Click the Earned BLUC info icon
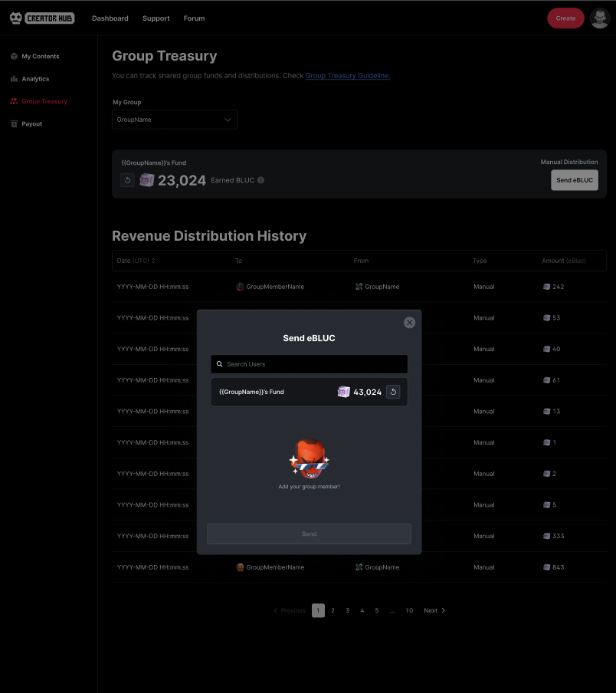Viewport: 616px width, 693px height. click(x=260, y=180)
